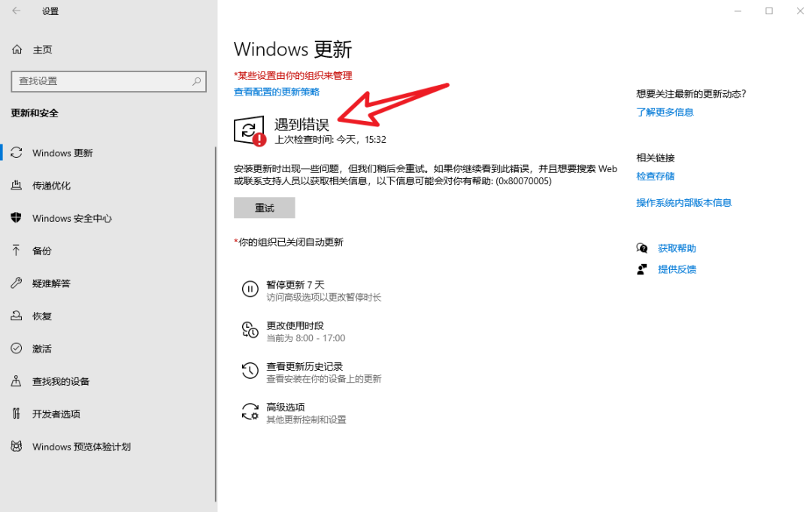Image resolution: width=812 pixels, height=512 pixels.
Task: Click 上次检查时间: 今天, 15:32 text
Action: point(330,140)
